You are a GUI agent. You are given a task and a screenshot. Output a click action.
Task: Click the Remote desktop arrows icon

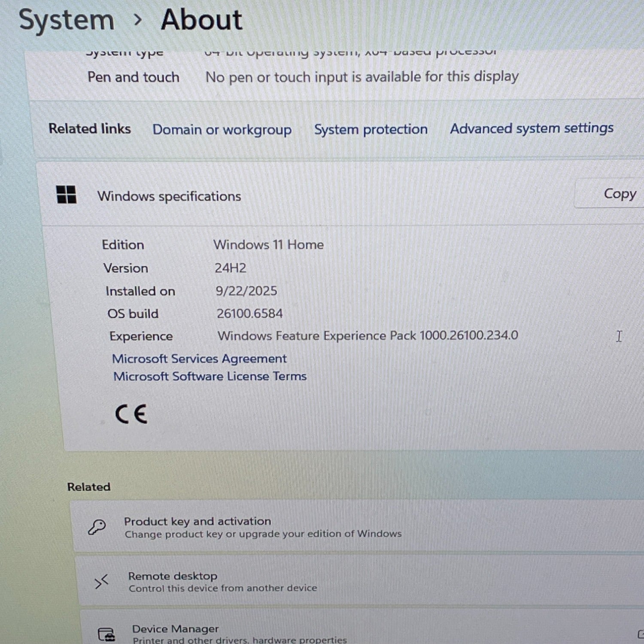(101, 582)
